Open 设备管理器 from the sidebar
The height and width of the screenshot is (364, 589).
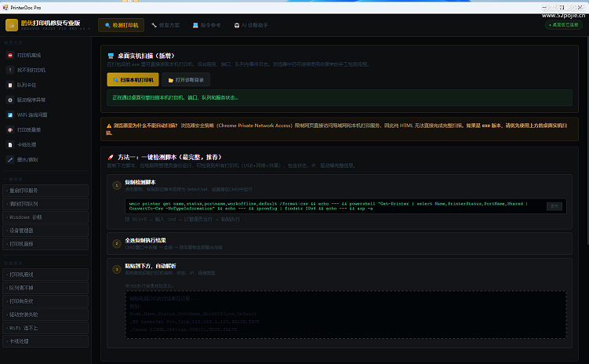coord(45,231)
